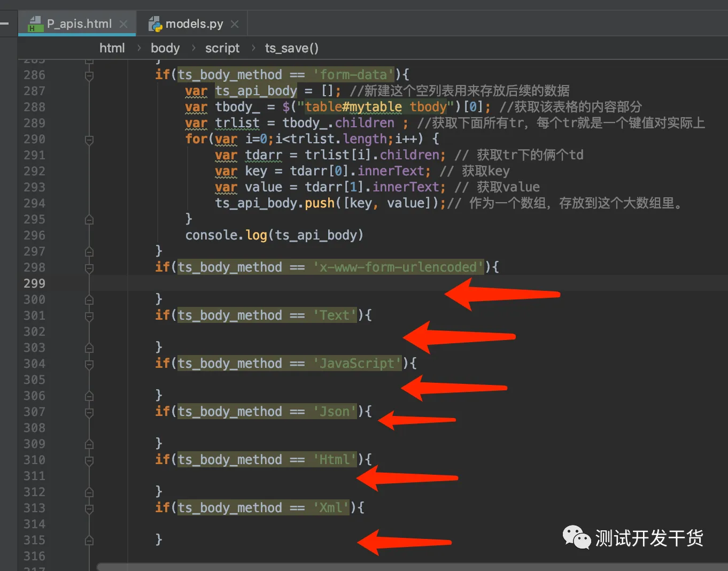Click fold end marker at line 300
Image resolution: width=728 pixels, height=571 pixels.
pos(89,300)
